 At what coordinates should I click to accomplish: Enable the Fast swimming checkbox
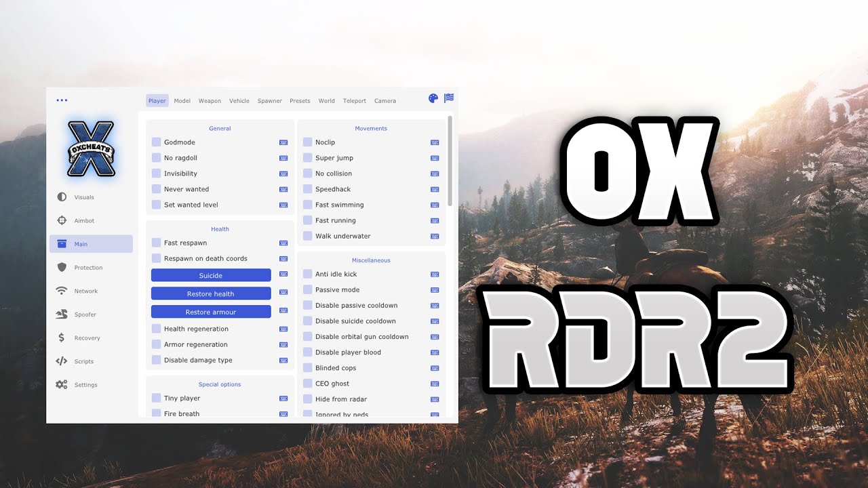click(x=307, y=205)
